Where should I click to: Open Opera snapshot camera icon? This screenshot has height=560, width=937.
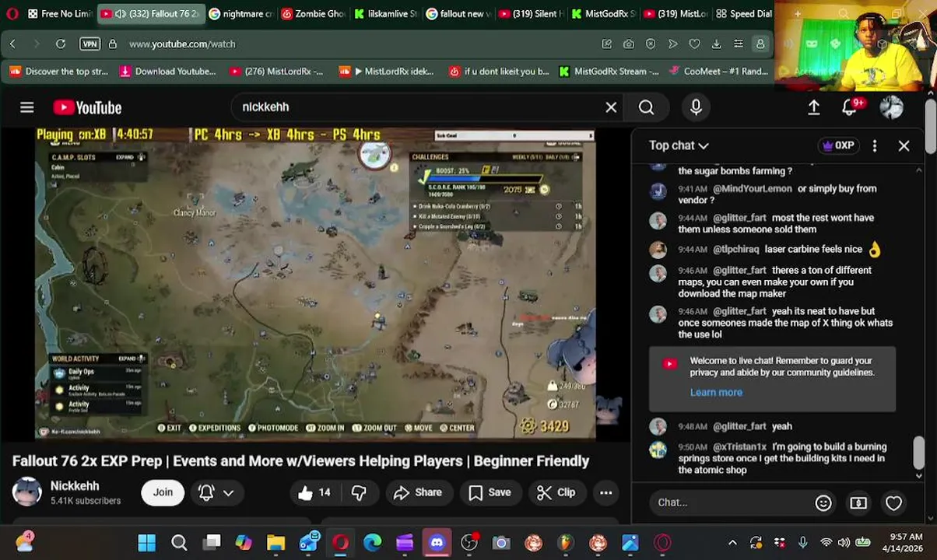pos(629,44)
